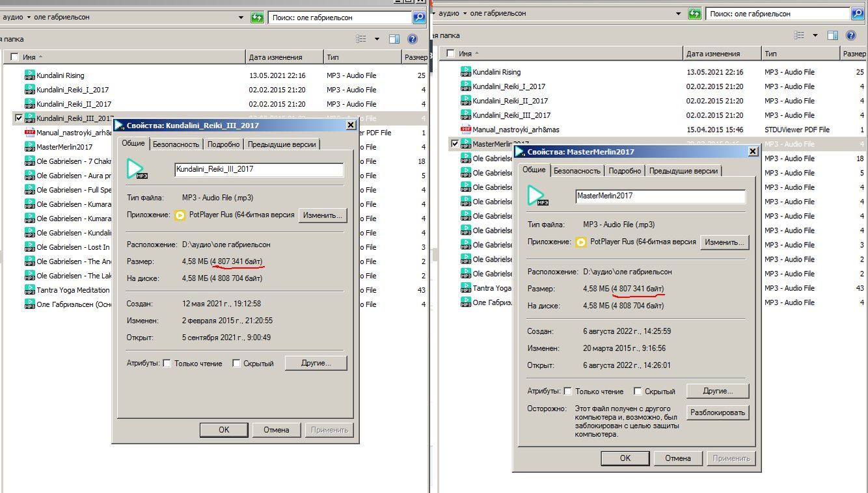Toggle select-all header checkbox in right window
Viewport: 868px width, 493px height.
pos(450,53)
